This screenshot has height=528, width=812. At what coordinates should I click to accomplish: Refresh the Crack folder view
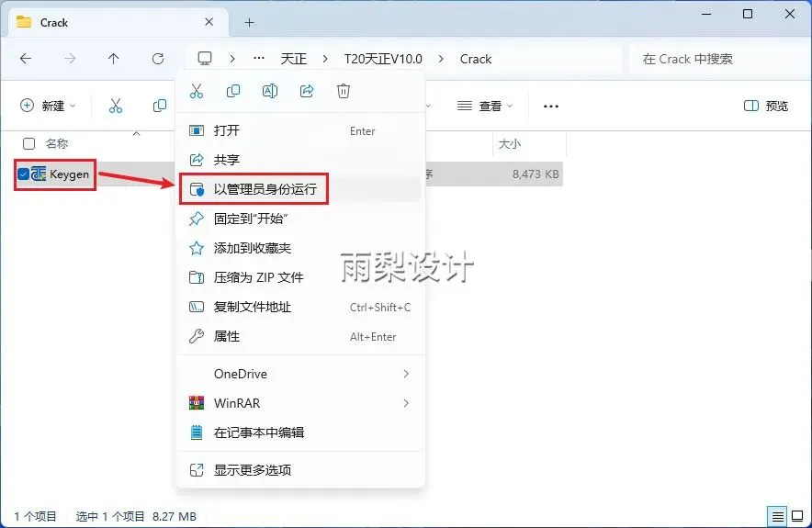click(158, 59)
